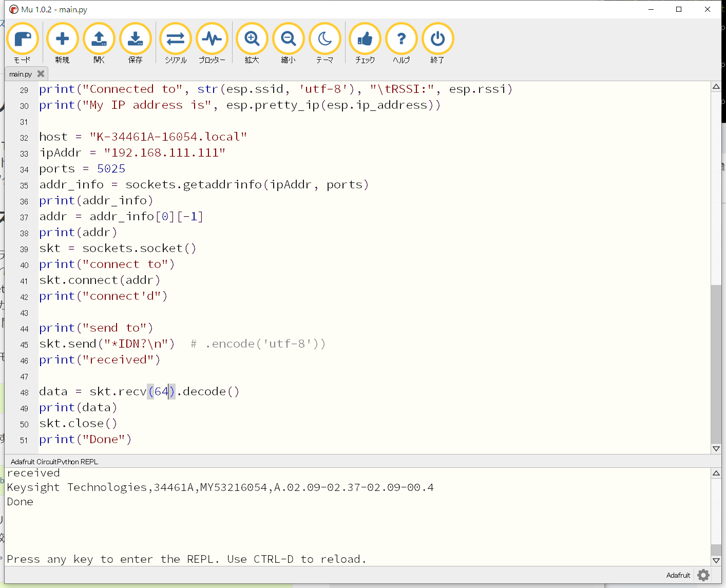This screenshot has height=588, width=726.
Task: Zoom in with the 拡大 button
Action: 252,43
